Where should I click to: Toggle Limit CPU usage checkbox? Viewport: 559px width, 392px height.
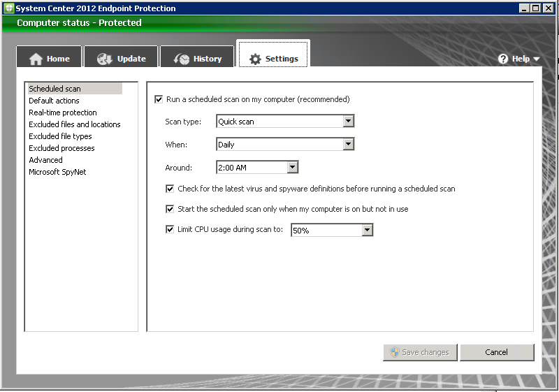[170, 229]
